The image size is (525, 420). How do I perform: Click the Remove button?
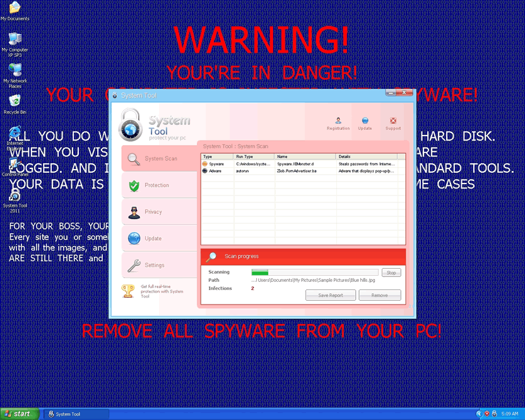point(379,295)
